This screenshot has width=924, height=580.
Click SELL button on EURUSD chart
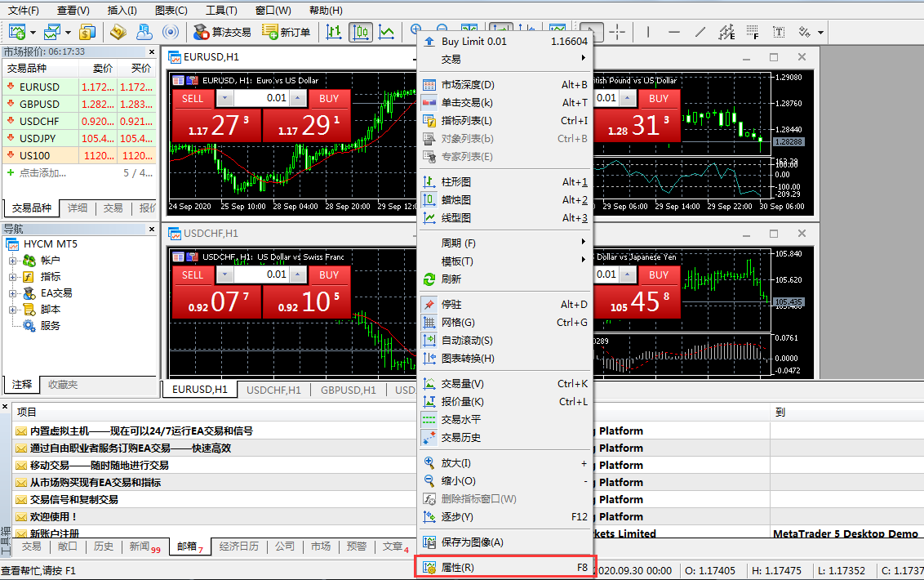pos(193,99)
